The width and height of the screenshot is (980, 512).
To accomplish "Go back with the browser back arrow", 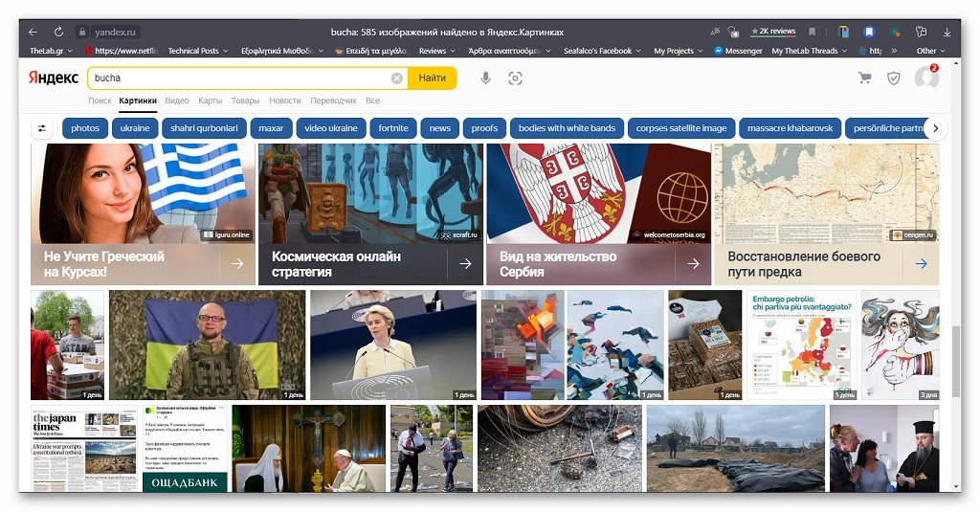I will [x=33, y=32].
